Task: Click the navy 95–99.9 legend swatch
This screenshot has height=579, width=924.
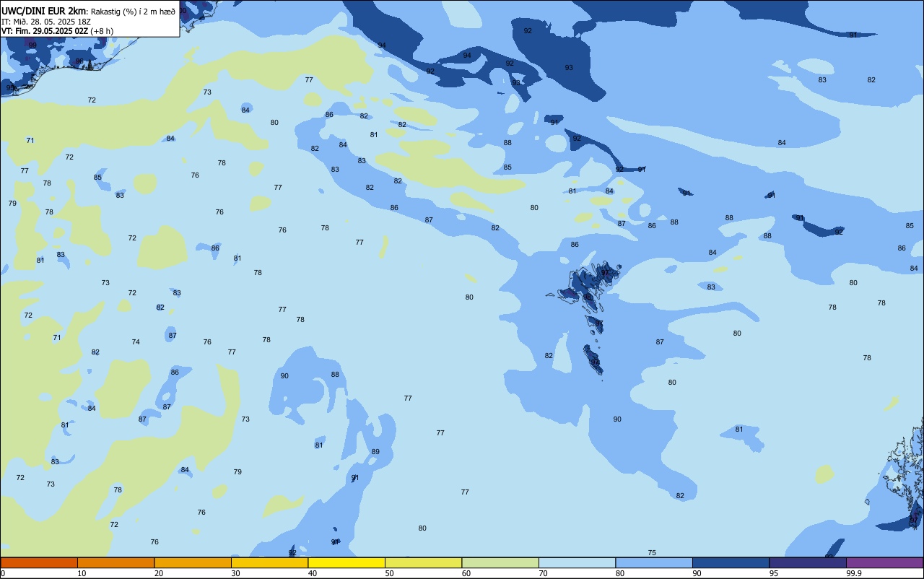Action: (808, 562)
